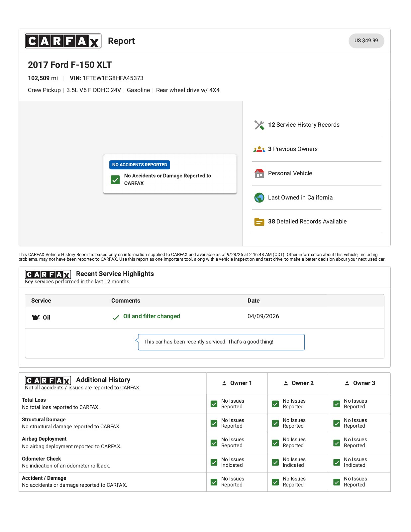Click the Date column header

254,301
